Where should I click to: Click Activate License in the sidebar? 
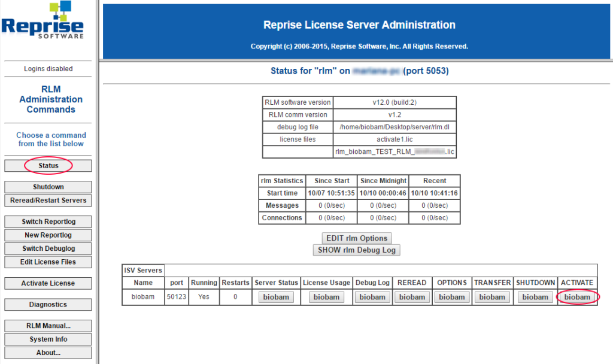coord(47,283)
